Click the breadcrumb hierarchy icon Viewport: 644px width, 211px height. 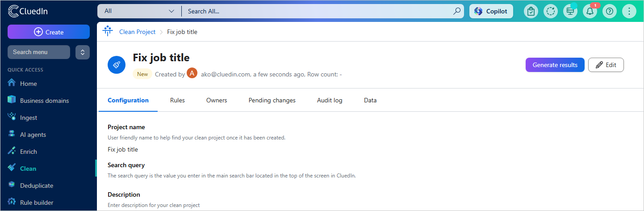tap(107, 31)
